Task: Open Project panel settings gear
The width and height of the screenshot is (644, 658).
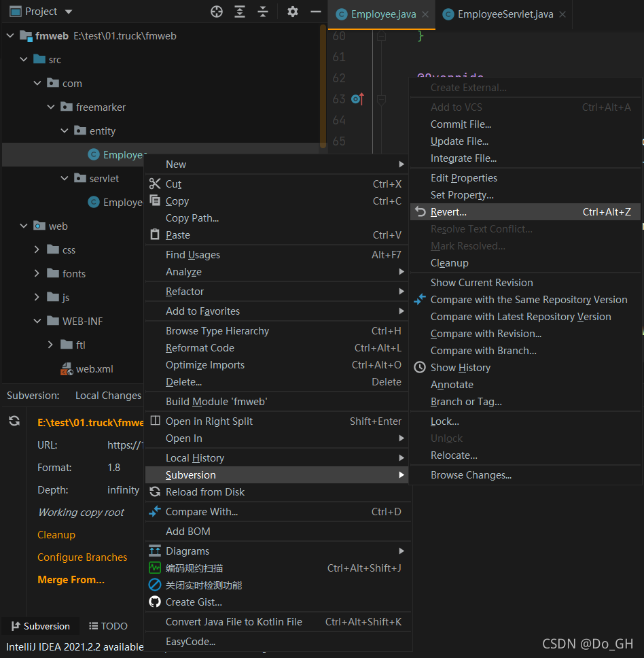Action: coord(293,12)
